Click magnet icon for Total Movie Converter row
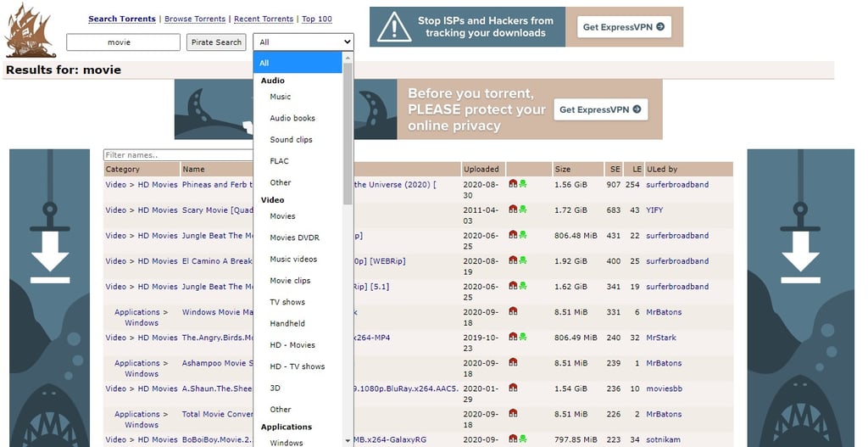 (513, 413)
